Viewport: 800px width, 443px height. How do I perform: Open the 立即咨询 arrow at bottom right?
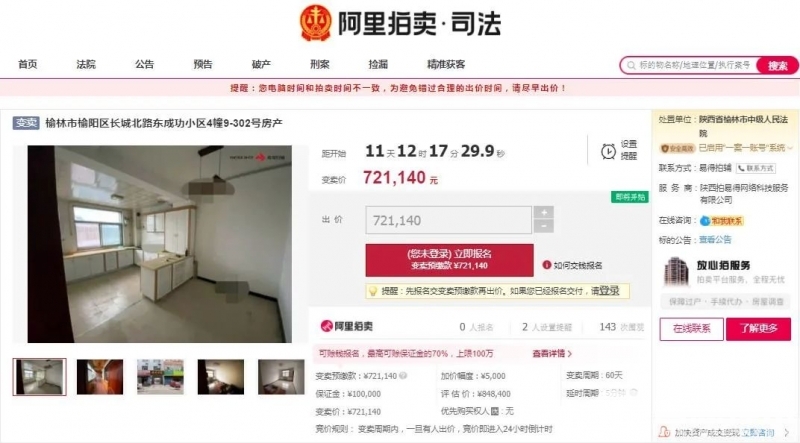click(786, 433)
